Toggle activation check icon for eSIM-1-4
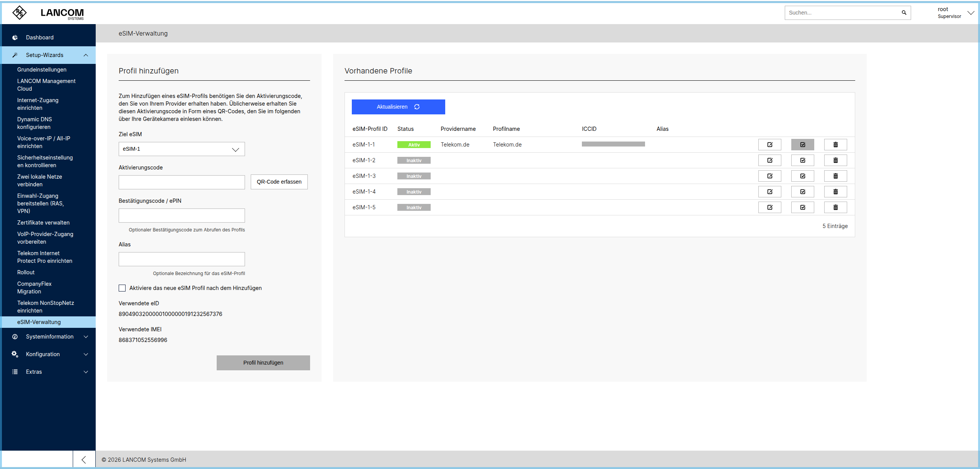980x469 pixels. pos(802,192)
